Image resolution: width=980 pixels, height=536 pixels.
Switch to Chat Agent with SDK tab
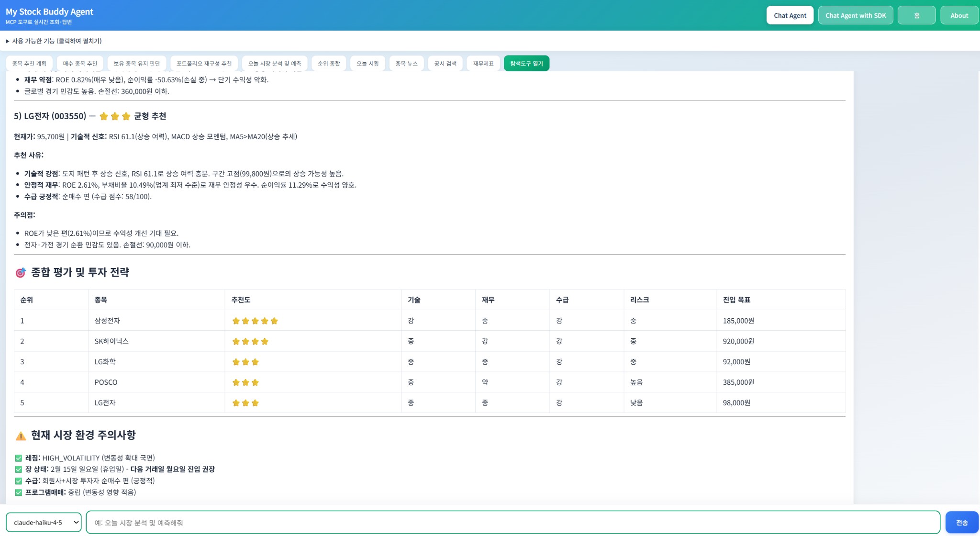pos(856,15)
